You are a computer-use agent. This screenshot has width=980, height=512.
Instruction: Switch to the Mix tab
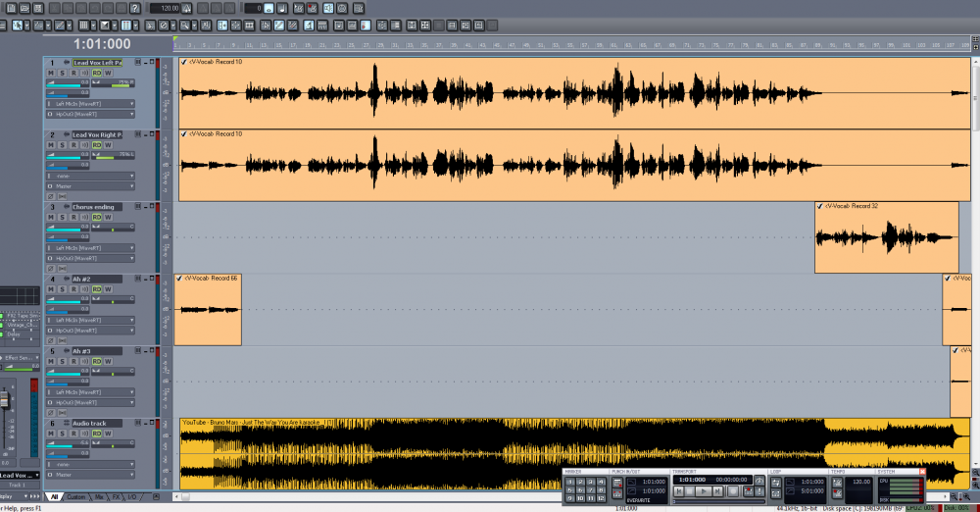click(99, 497)
